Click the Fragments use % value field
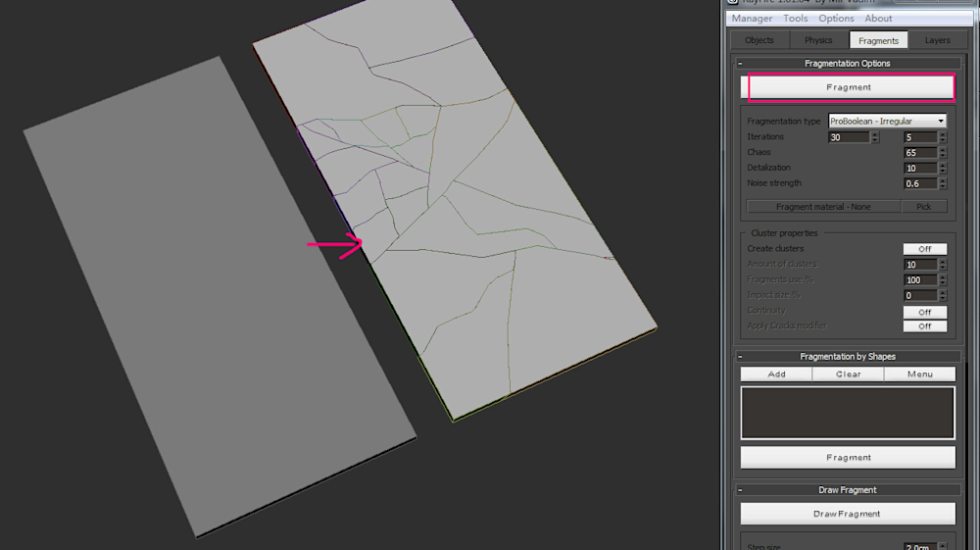Viewport: 980px width, 550px height. pyautogui.click(x=920, y=280)
